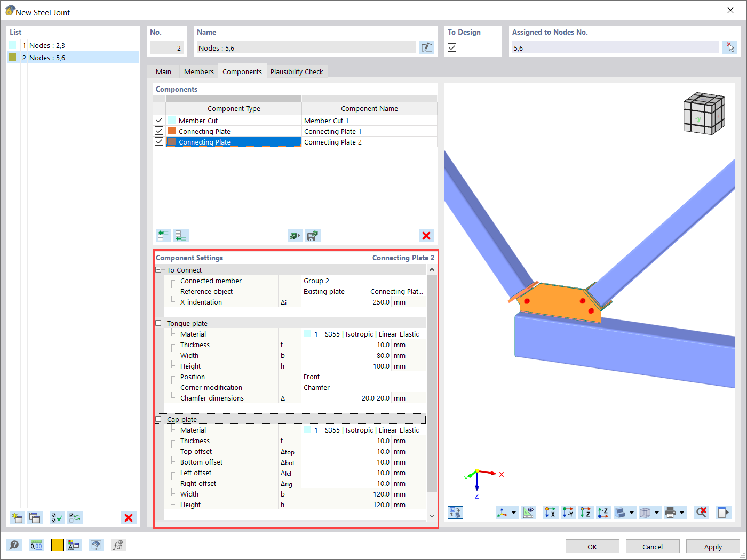Screen dimensions: 747x560
Task: Click the copy joint icon under List
Action: tap(35, 517)
